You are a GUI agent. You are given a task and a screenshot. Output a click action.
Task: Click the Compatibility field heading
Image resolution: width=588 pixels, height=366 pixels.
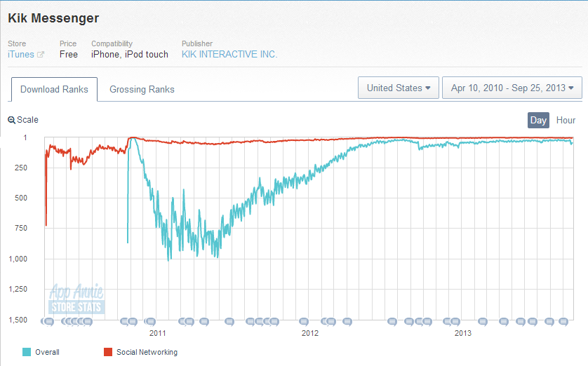[x=112, y=44]
